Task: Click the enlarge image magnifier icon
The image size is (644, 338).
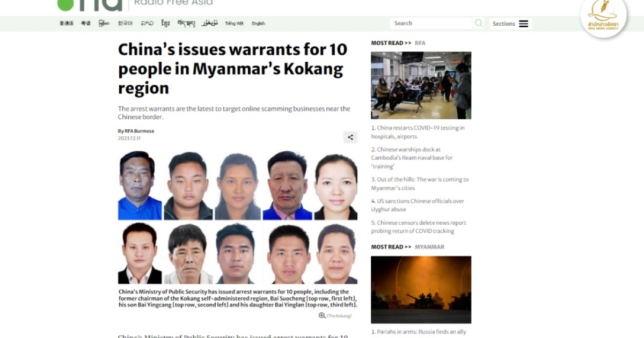Action: (322, 315)
